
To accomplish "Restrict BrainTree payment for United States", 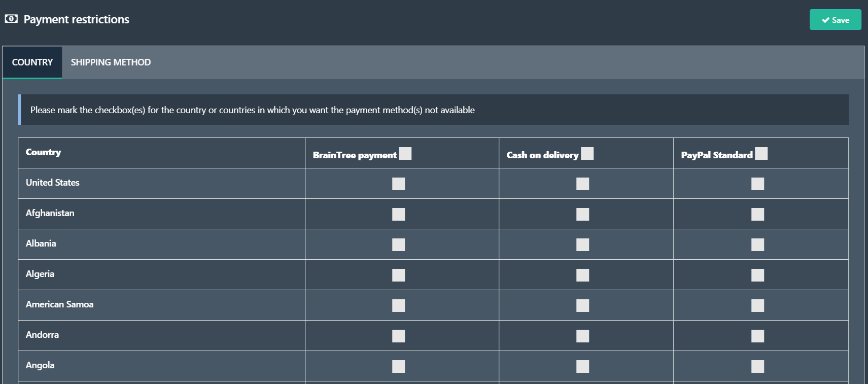I will click(399, 184).
